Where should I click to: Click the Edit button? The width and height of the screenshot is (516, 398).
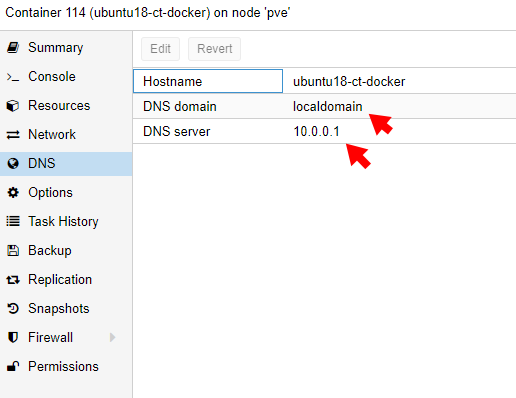tap(160, 49)
